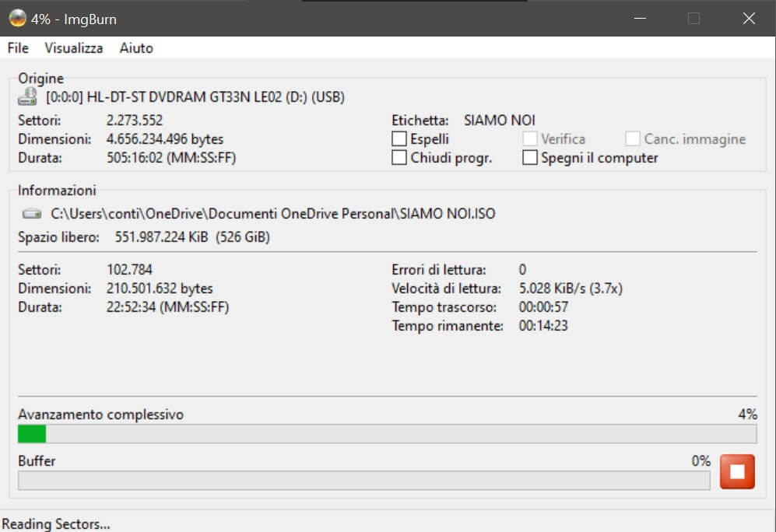
Task: Minimize the ImgBurn window
Action: click(639, 19)
